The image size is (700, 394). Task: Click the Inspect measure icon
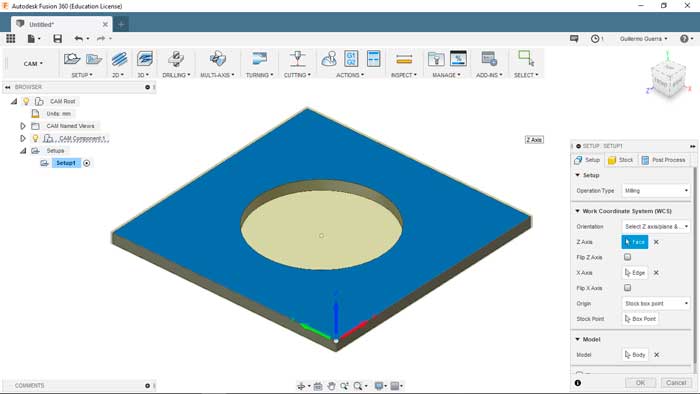tap(404, 59)
